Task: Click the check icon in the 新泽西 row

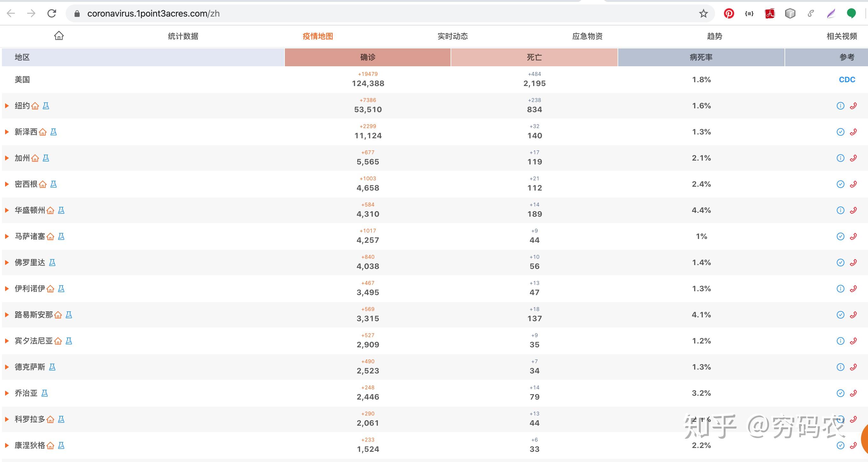Action: pos(840,132)
